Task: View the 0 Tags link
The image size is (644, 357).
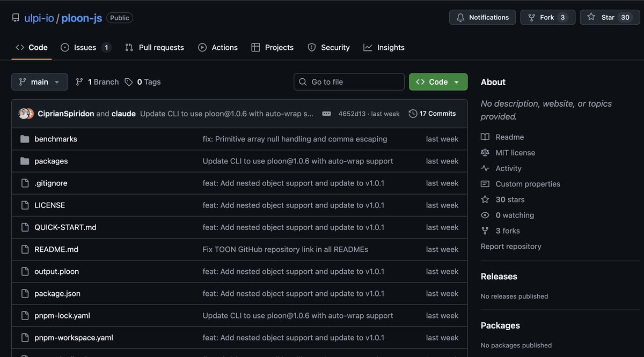Action: click(143, 81)
